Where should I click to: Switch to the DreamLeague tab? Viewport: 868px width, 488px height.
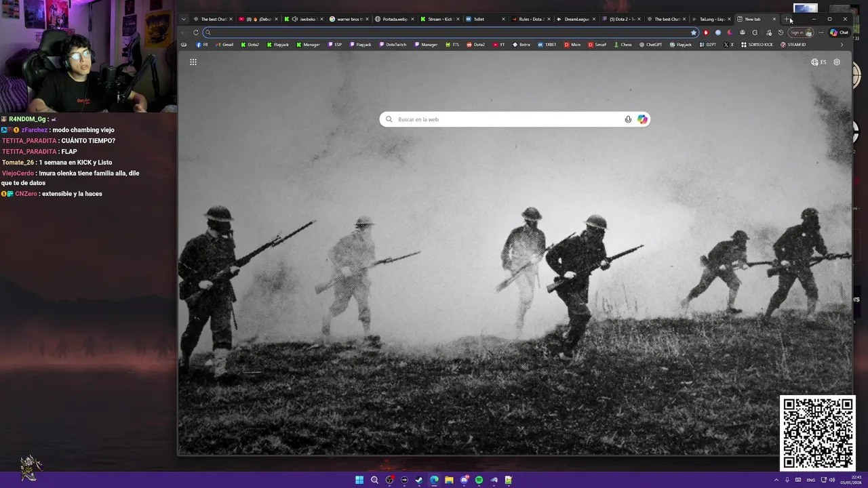(576, 19)
